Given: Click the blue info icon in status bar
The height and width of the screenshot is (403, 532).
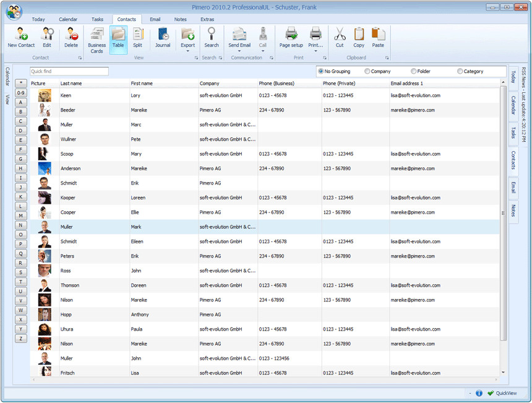Looking at the screenshot, I should (x=479, y=393).
